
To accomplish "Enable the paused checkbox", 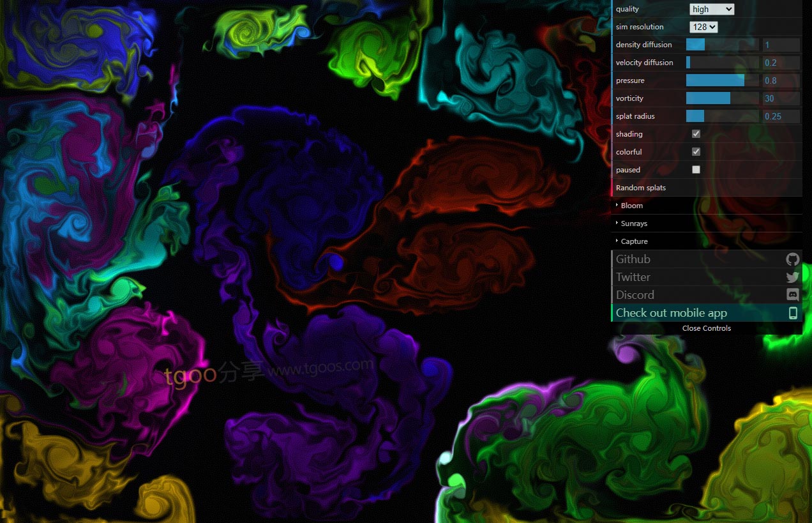I will coord(696,170).
